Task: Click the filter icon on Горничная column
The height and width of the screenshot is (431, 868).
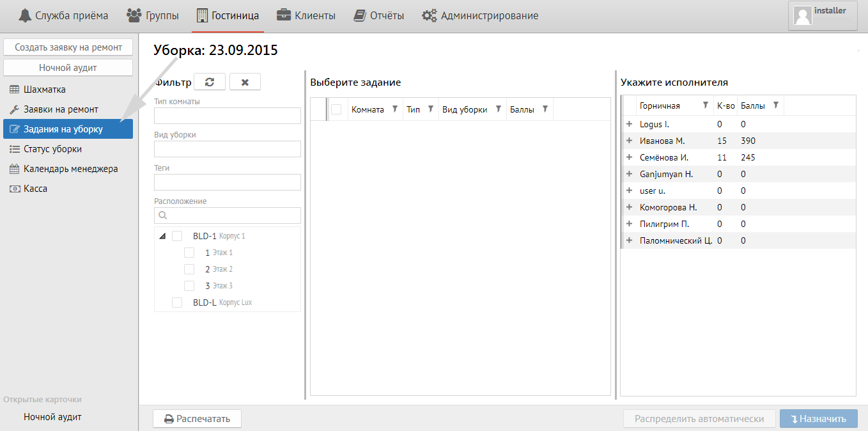Action: 706,106
